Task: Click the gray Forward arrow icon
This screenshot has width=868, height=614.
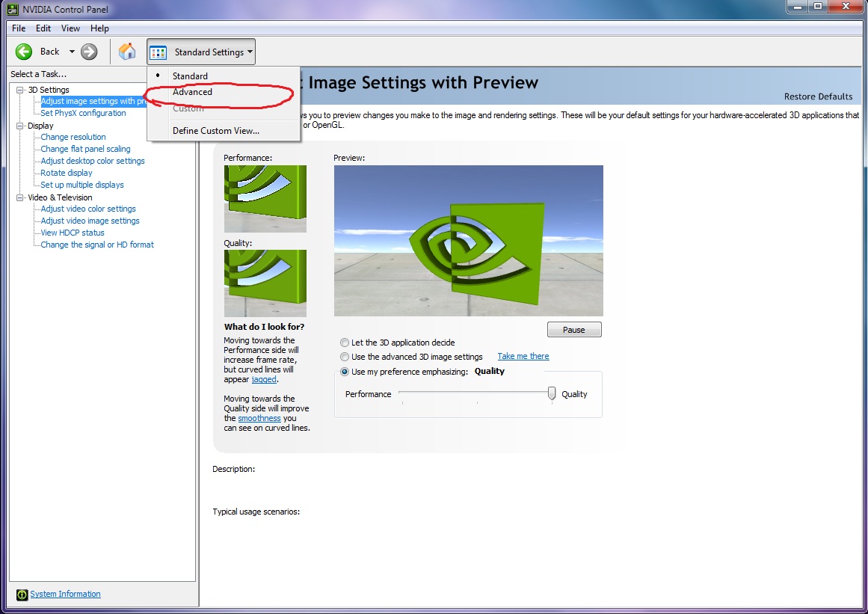Action: [88, 52]
